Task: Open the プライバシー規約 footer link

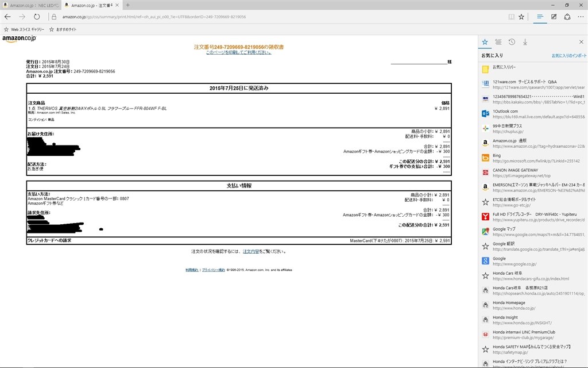Action: [214, 270]
